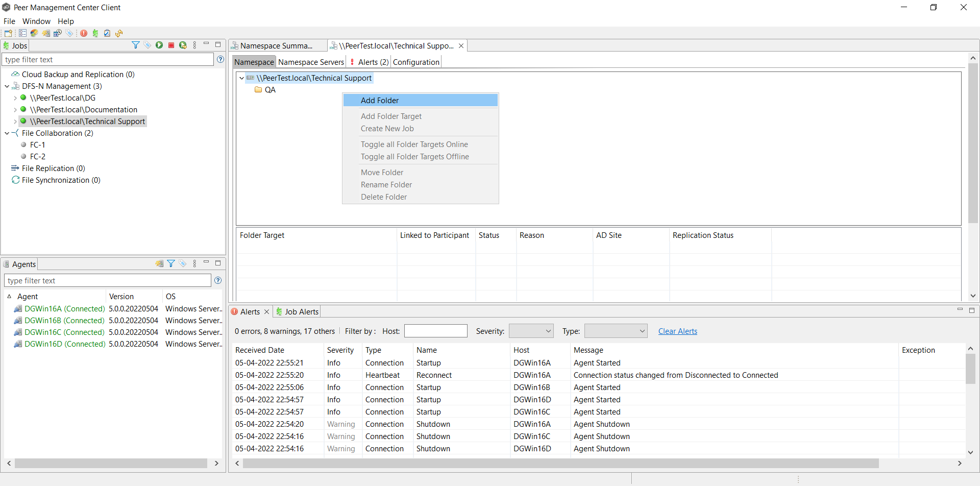Click the red exclamation alert toolbar icon
This screenshot has width=980, height=486.
(x=84, y=33)
